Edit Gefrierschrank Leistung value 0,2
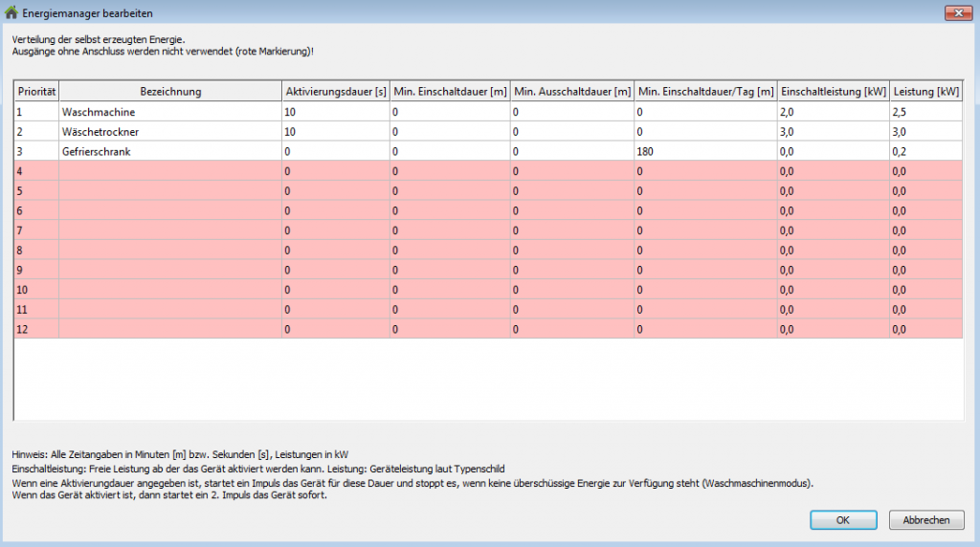The height and width of the screenshot is (547, 980). pyautogui.click(x=925, y=151)
